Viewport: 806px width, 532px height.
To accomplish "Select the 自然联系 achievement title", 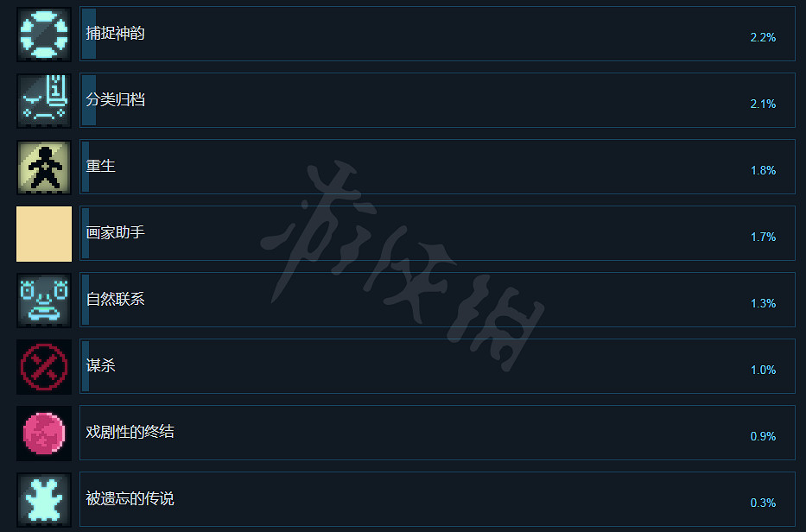I will (x=115, y=299).
